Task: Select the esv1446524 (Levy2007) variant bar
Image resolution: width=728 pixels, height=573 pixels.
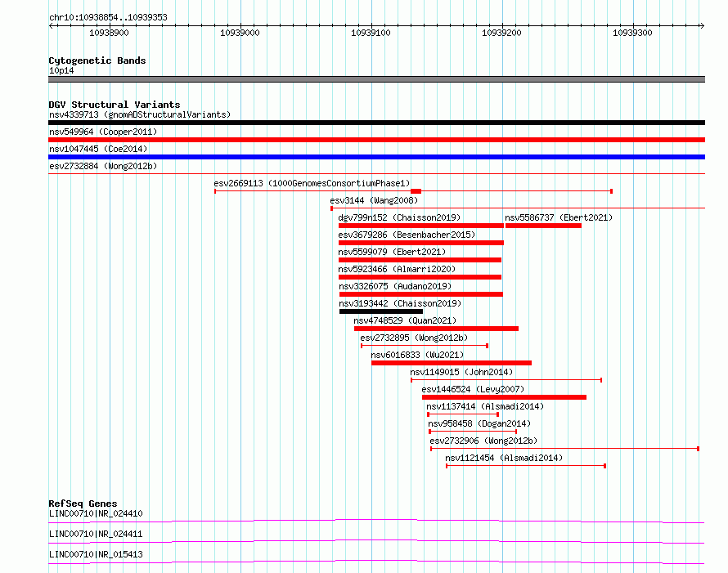Action: 504,397
